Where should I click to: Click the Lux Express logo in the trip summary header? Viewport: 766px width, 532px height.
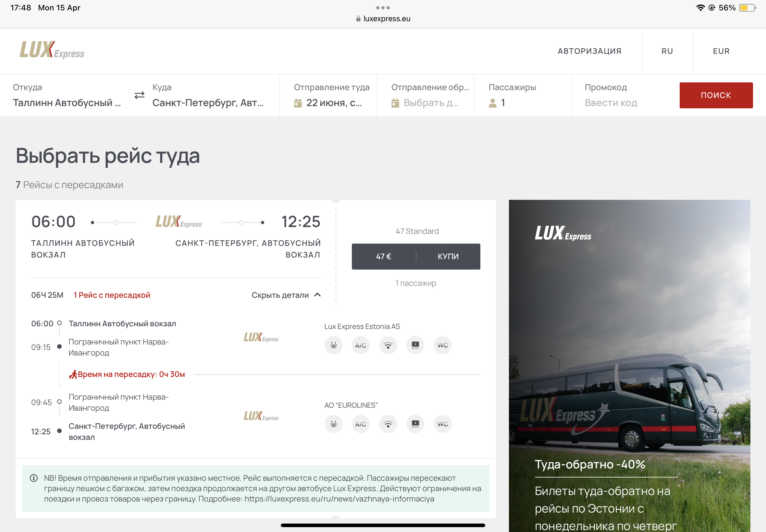point(179,222)
